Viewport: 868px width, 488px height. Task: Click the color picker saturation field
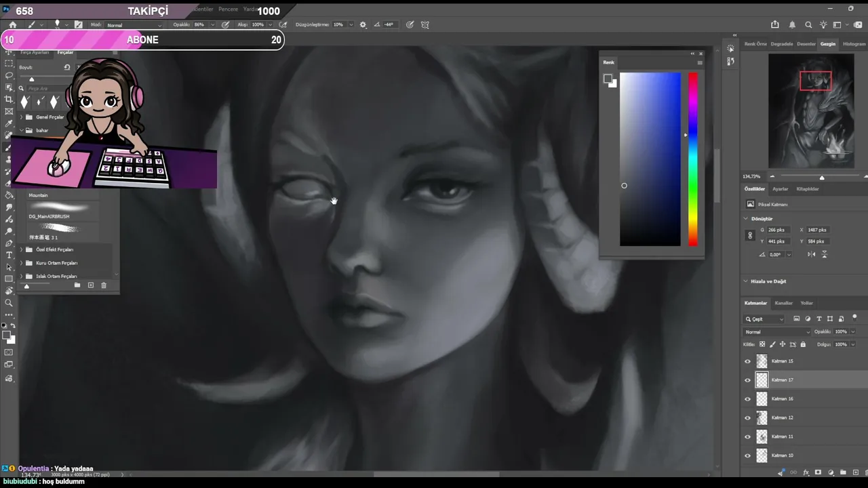(650, 159)
